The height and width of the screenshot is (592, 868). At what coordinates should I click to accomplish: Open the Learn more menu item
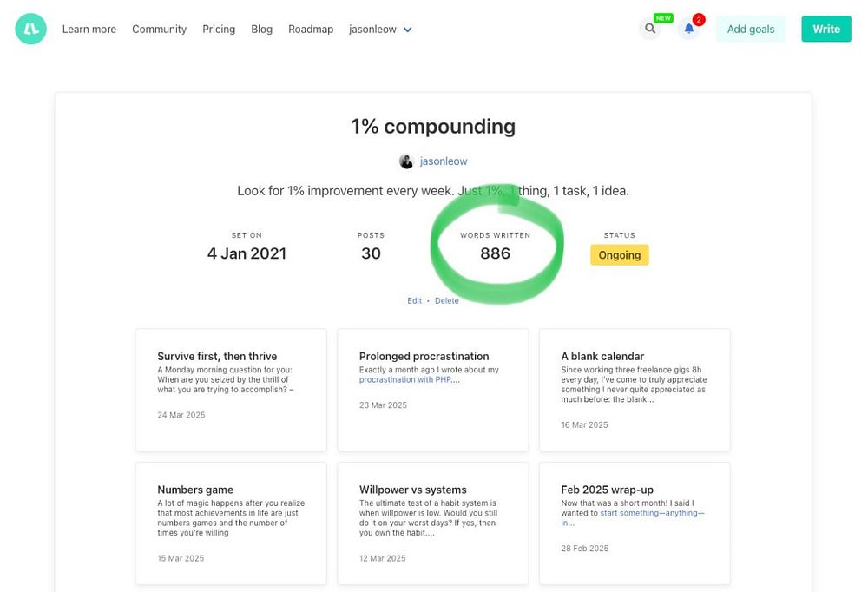point(89,30)
